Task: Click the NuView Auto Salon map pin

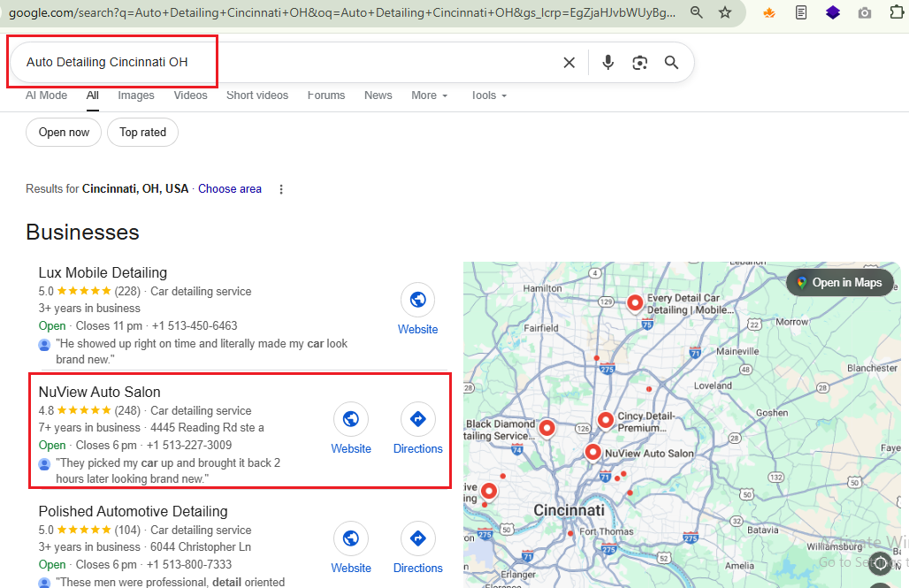Action: pos(593,452)
